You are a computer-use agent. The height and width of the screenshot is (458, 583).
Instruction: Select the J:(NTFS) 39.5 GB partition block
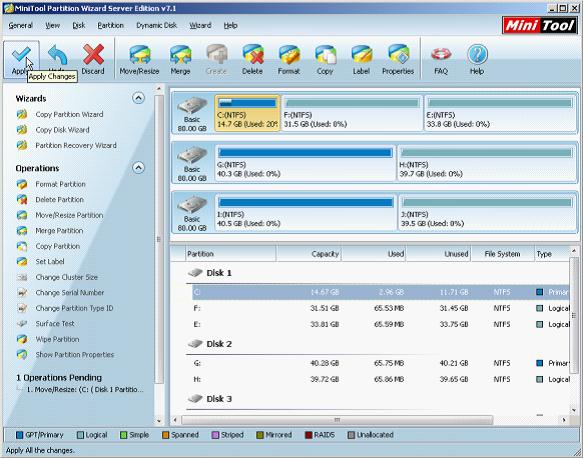click(487, 213)
